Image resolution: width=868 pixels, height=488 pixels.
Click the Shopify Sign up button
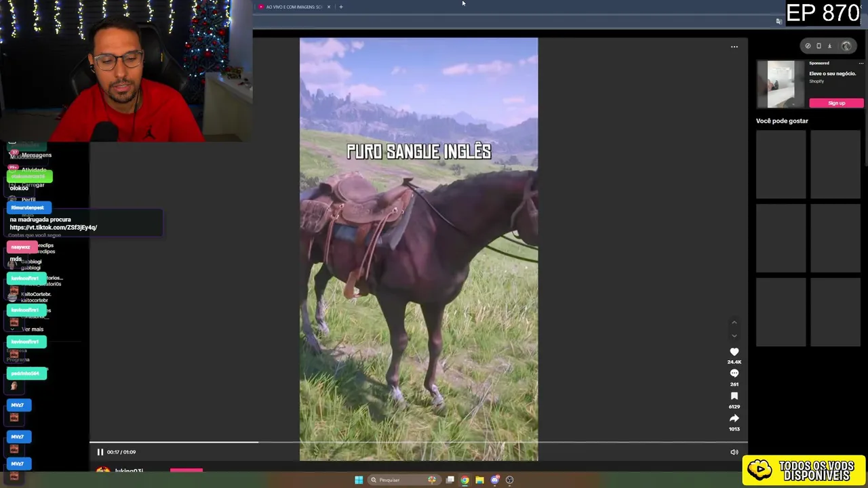point(836,103)
